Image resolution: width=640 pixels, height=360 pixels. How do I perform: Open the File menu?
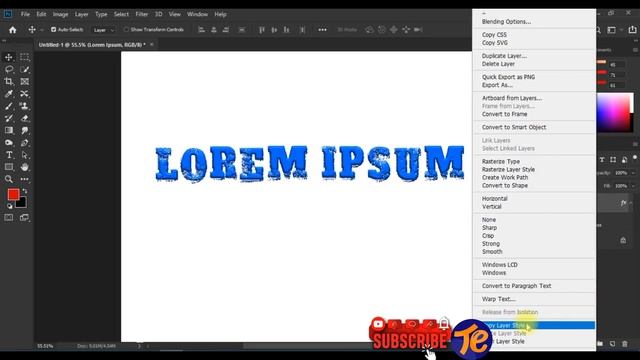(25, 14)
